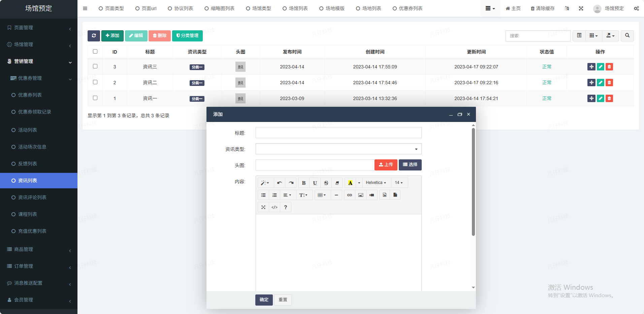Select the checkbox for row ID 1
This screenshot has height=314, width=644.
pyautogui.click(x=95, y=98)
